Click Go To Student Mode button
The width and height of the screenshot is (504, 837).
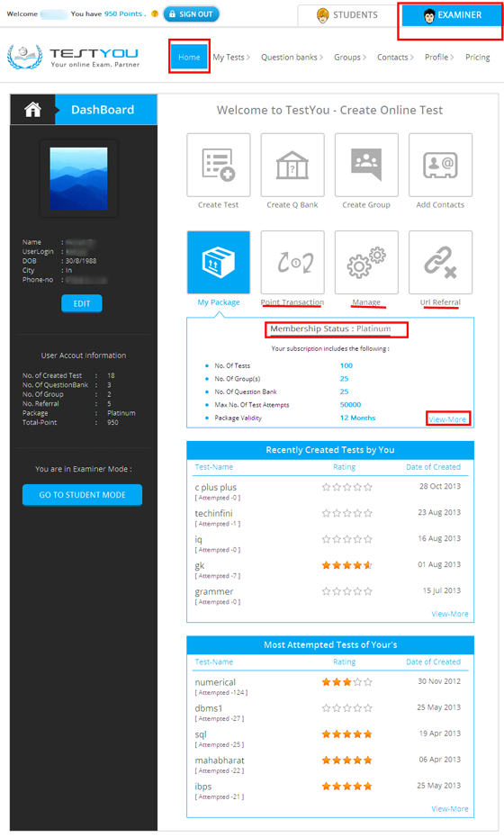[82, 495]
